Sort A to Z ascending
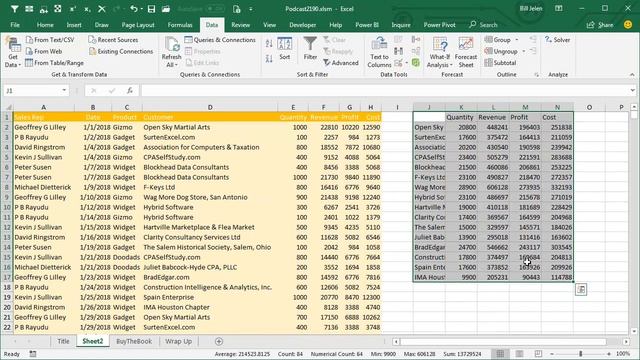Viewport: 640px width, 360px height. pyautogui.click(x=269, y=44)
